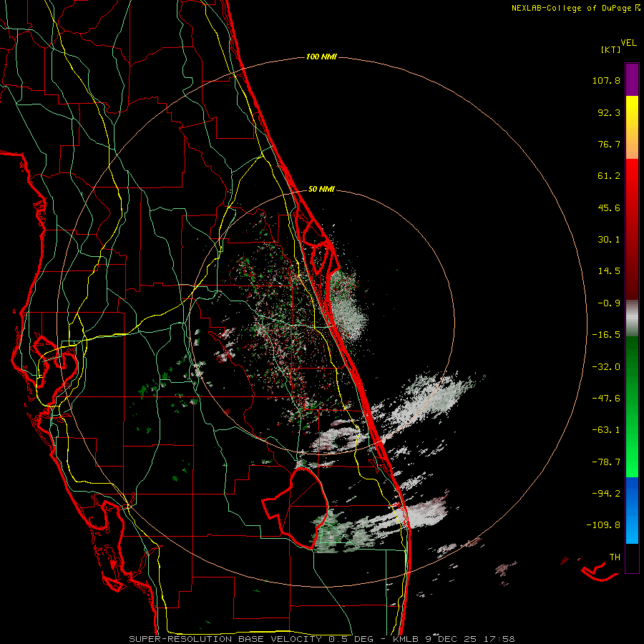Pick the black TH segment of scale
Viewport: 644px width, 644px height.
pos(632,558)
